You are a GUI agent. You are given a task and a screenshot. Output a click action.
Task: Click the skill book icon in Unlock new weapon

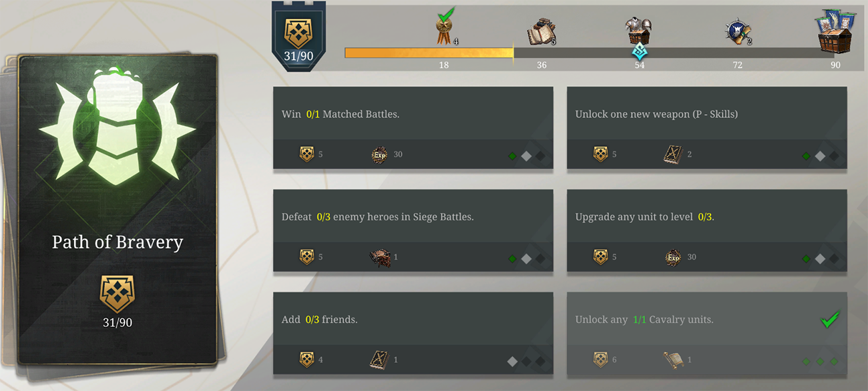pos(672,155)
